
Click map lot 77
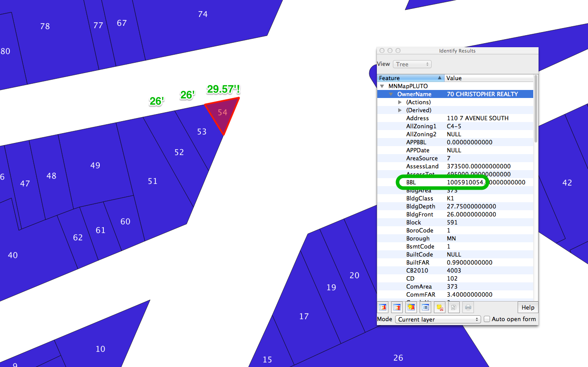coord(98,25)
